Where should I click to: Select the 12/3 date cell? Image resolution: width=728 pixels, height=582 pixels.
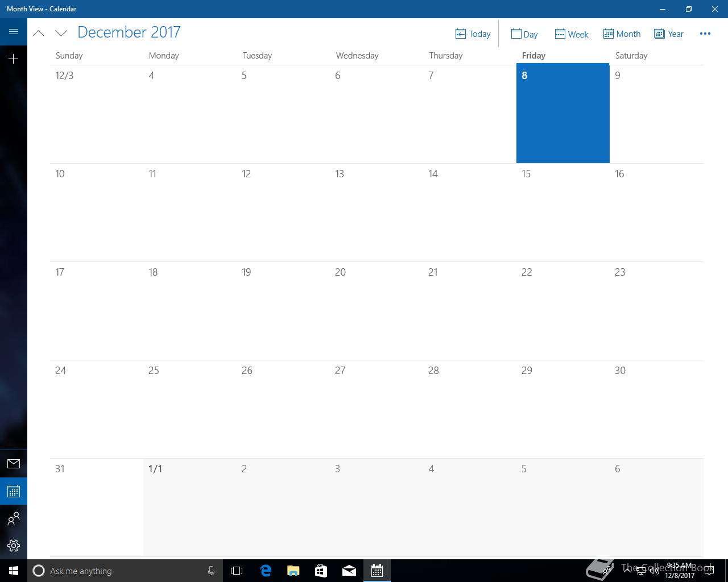tap(97, 114)
